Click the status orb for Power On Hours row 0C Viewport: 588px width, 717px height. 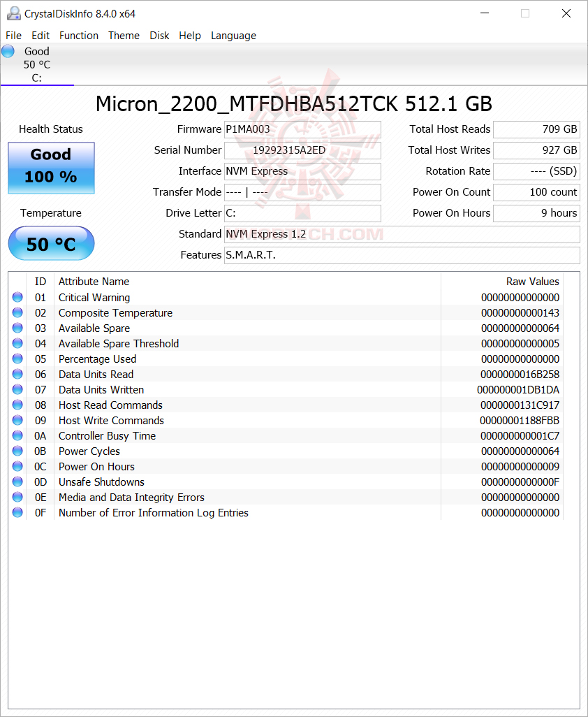click(17, 466)
